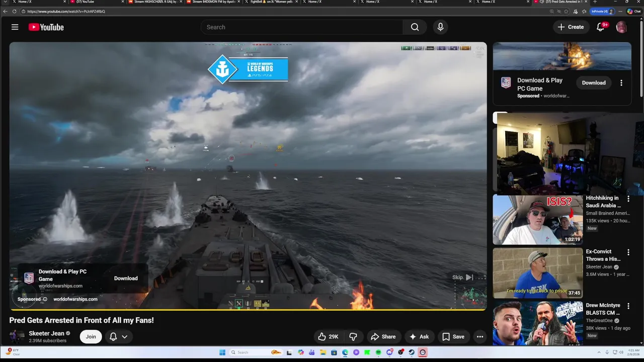
Task: Open Microsoft Edge from taskbar
Action: (x=345, y=352)
